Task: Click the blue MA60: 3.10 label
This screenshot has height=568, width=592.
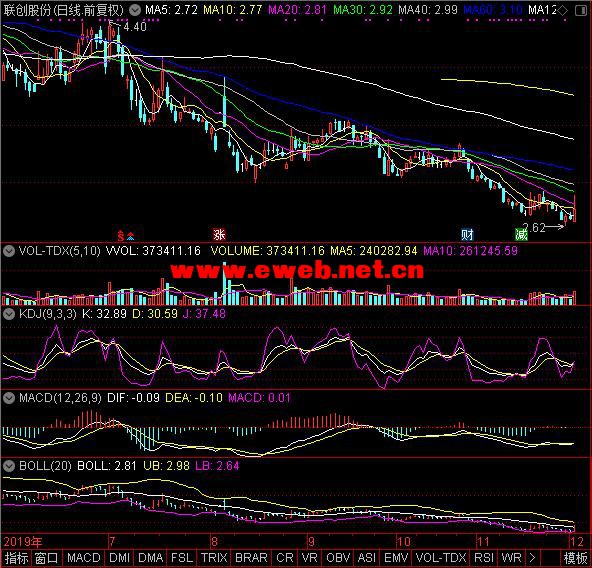Action: click(x=493, y=10)
